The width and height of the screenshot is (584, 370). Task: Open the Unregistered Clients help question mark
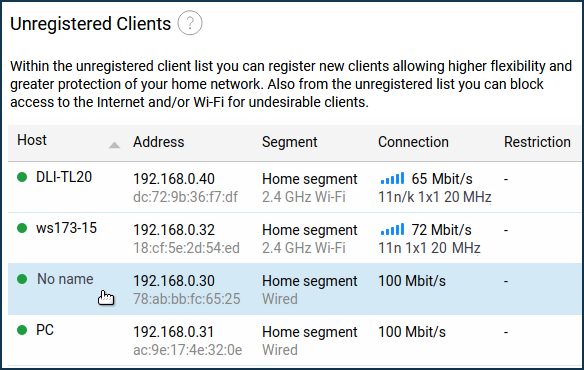(x=190, y=23)
